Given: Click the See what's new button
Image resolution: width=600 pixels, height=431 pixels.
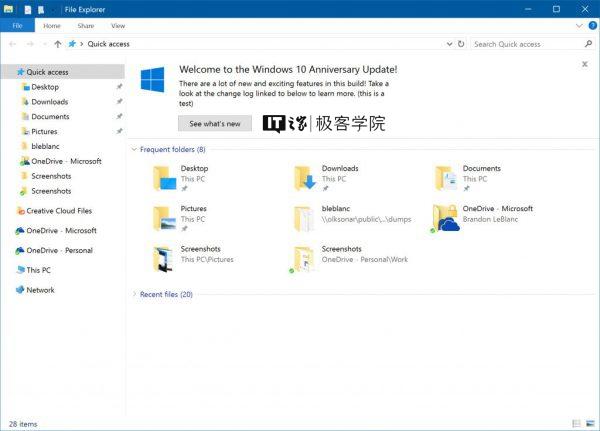Looking at the screenshot, I should click(x=215, y=124).
